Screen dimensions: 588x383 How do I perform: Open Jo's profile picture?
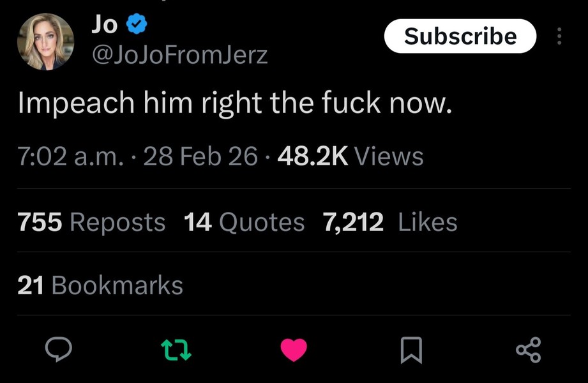click(45, 41)
